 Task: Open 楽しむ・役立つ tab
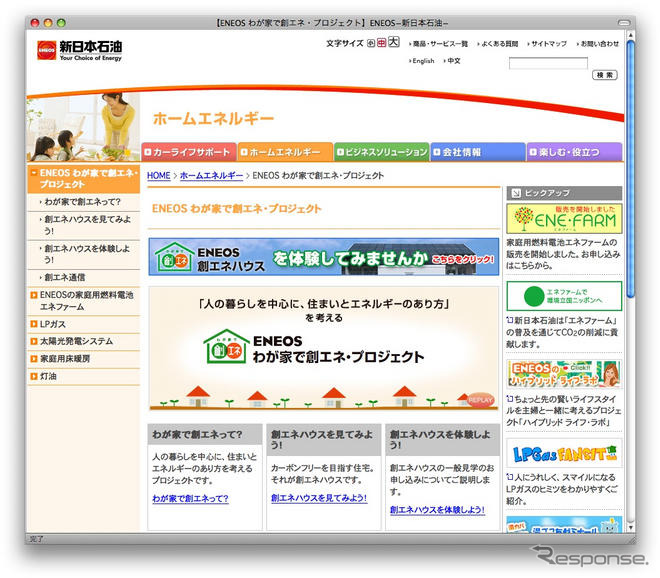(x=574, y=152)
